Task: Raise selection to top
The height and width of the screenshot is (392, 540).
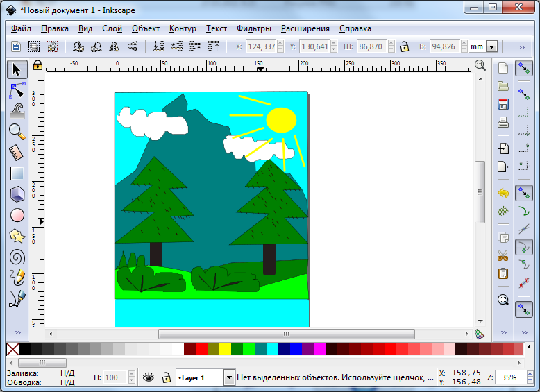Action: (x=213, y=46)
